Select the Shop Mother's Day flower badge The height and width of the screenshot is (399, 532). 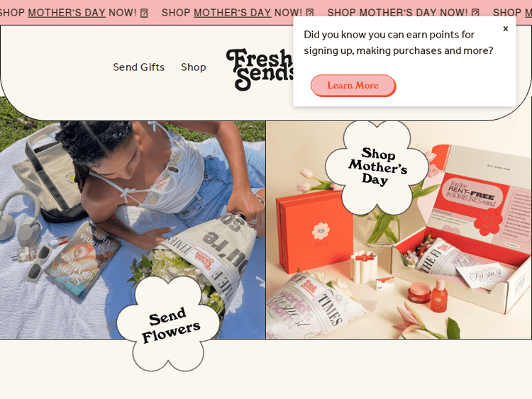pyautogui.click(x=377, y=168)
